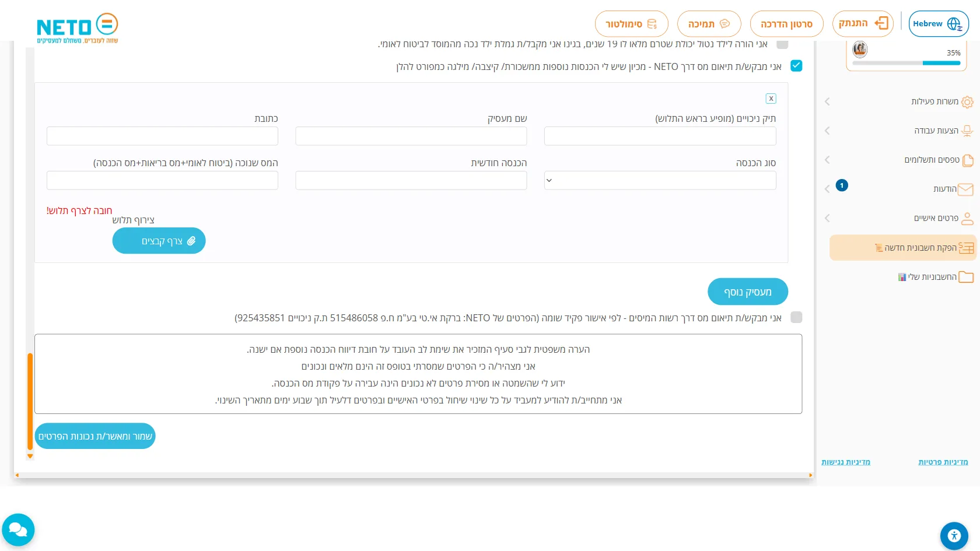Click the document icon beside טפסים ותשלומים

click(x=968, y=160)
